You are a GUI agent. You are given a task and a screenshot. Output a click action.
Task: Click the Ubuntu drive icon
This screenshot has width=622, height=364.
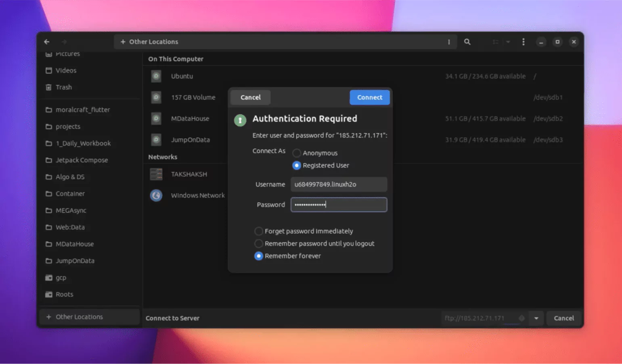[x=156, y=76]
